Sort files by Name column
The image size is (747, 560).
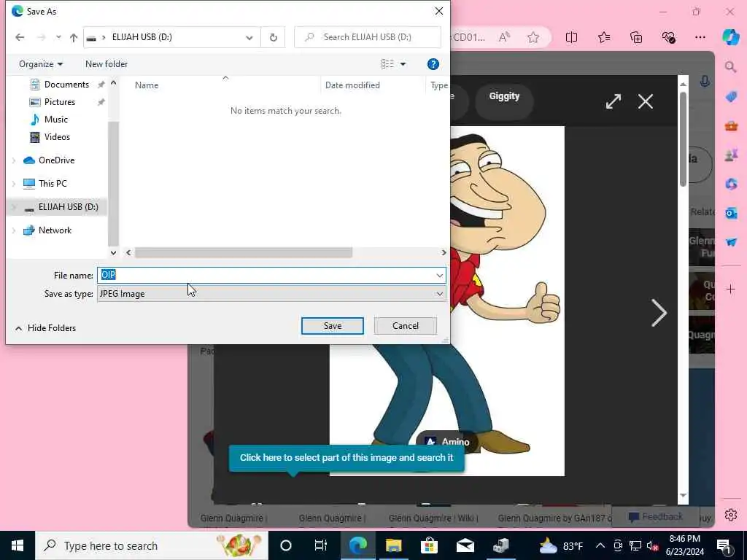[146, 85]
